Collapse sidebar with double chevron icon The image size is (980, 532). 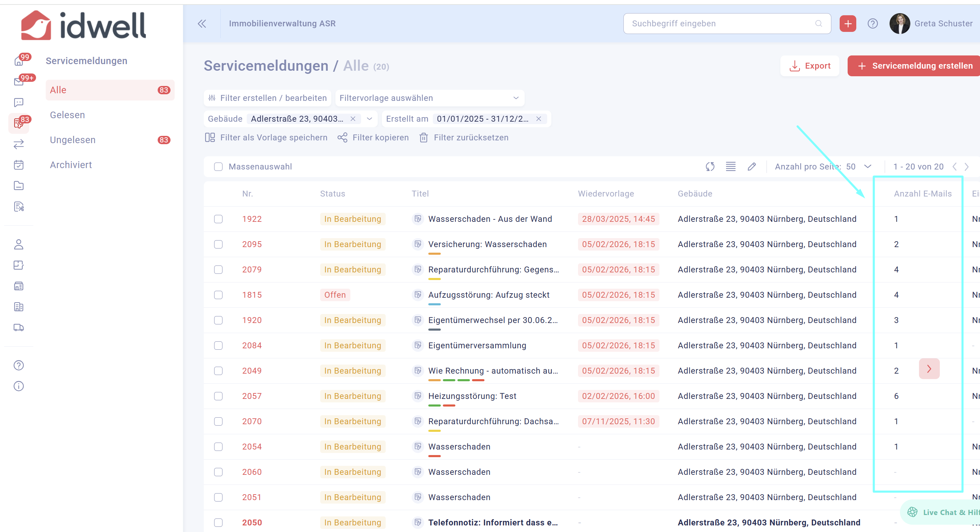[202, 24]
